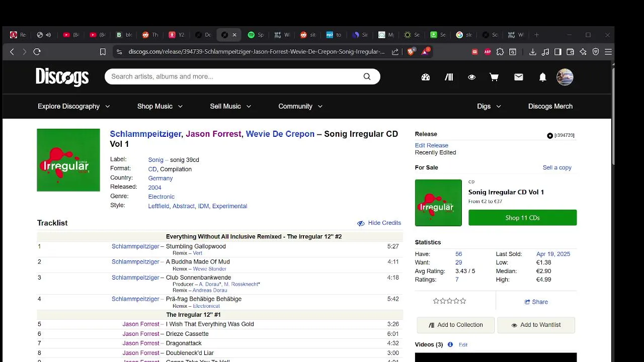The image size is (644, 362).
Task: Expand the Community menu
Action: [x=300, y=106]
